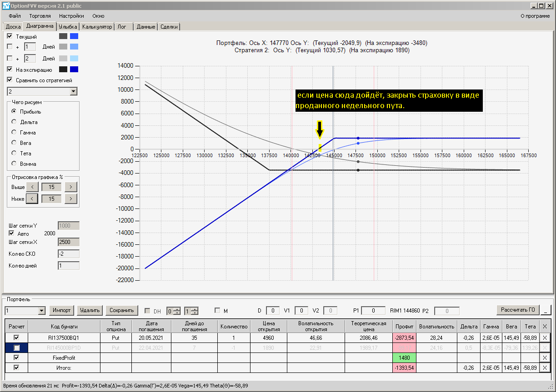This screenshot has width=556, height=392.
Task: Uncheck the На экспирацию checkbox
Action: pyautogui.click(x=10, y=69)
